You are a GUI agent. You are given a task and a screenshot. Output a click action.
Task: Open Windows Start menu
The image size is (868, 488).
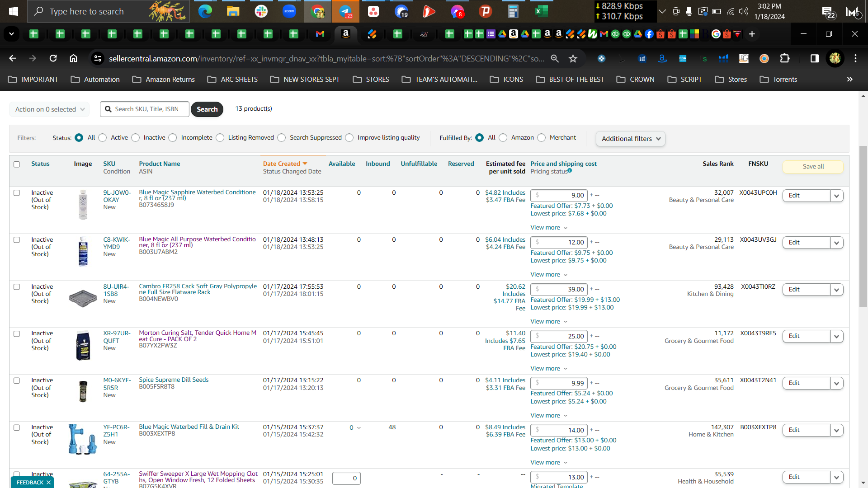14,11
